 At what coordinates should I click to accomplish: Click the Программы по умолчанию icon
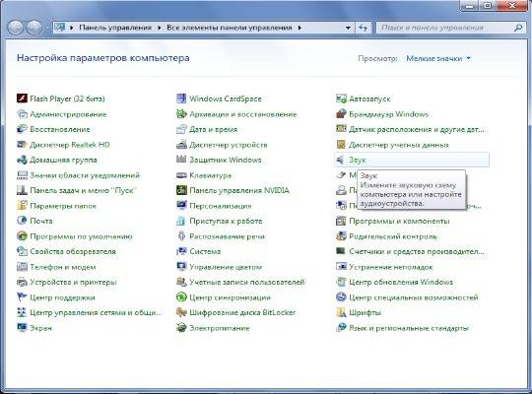point(22,236)
